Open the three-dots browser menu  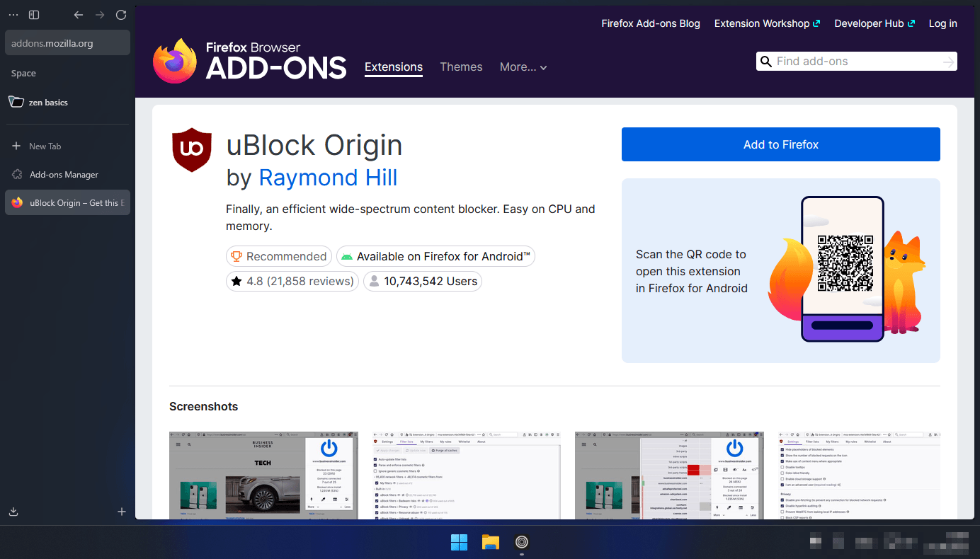tap(13, 15)
